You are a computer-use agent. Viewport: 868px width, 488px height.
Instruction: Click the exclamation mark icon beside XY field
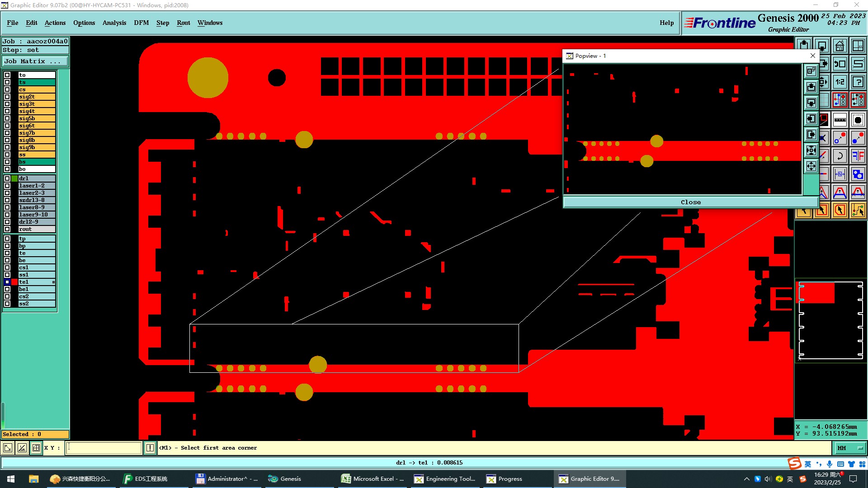[x=150, y=448]
